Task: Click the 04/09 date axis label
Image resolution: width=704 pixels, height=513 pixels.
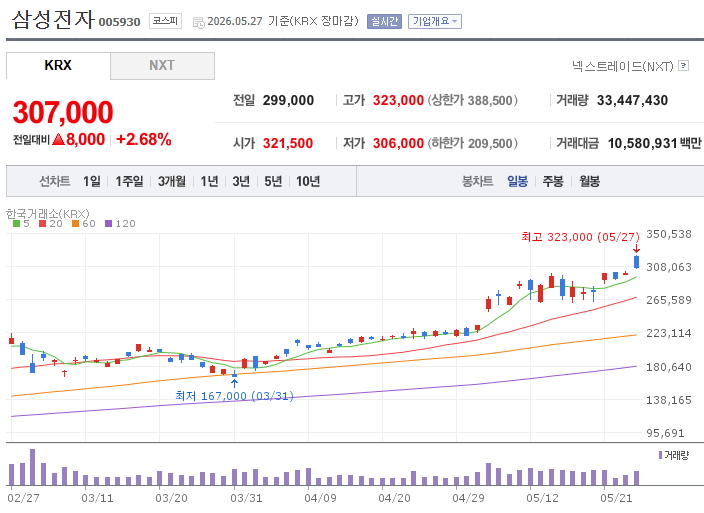Action: coord(320,498)
